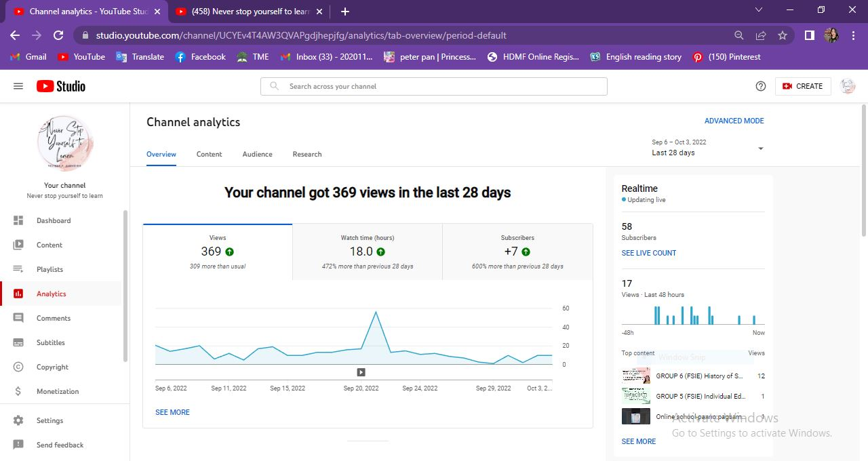Click the share page icon in address bar

(761, 35)
